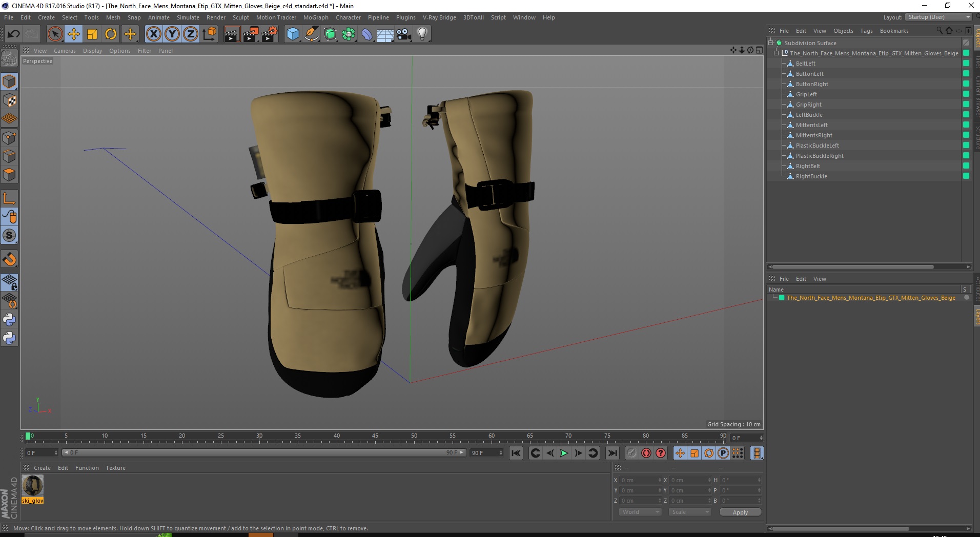Add a Subdivision Surface generator icon

330,34
